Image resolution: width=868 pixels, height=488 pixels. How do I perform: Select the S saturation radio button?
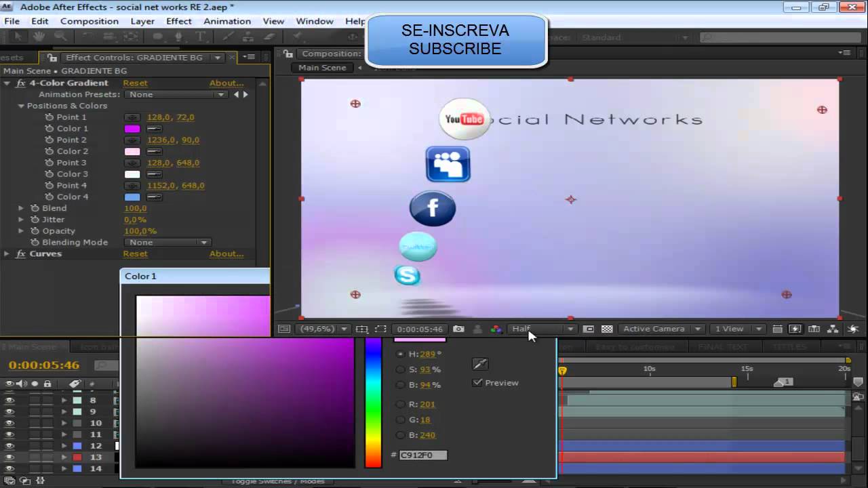coord(401,369)
